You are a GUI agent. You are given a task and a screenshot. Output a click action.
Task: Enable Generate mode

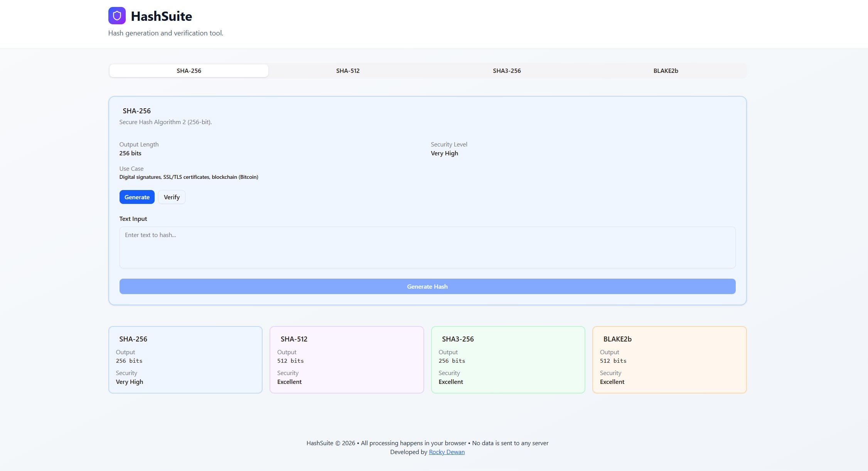(137, 197)
